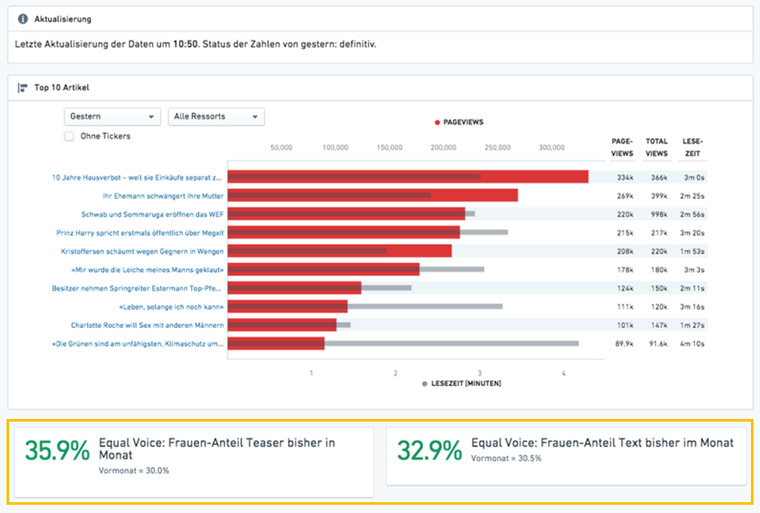
Task: Click the Total Views column header
Action: [x=656, y=147]
